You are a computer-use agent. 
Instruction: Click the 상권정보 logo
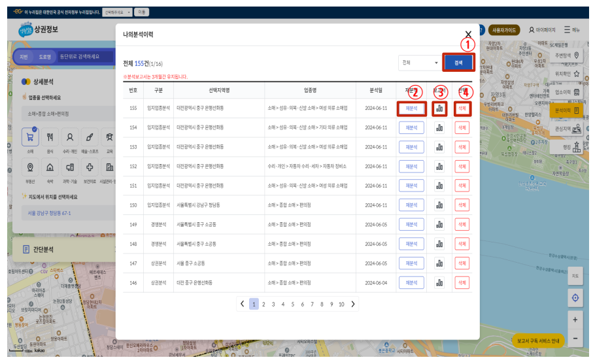coord(39,29)
